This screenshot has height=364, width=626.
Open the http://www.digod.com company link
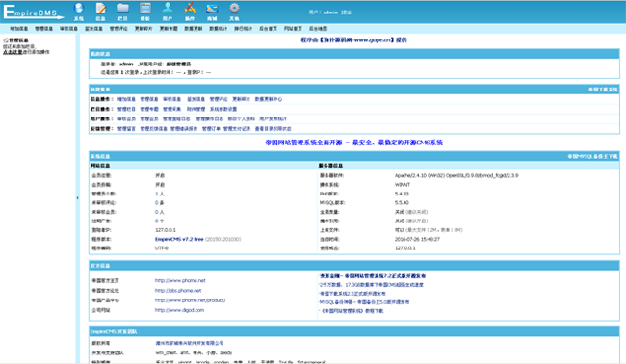pos(179,310)
